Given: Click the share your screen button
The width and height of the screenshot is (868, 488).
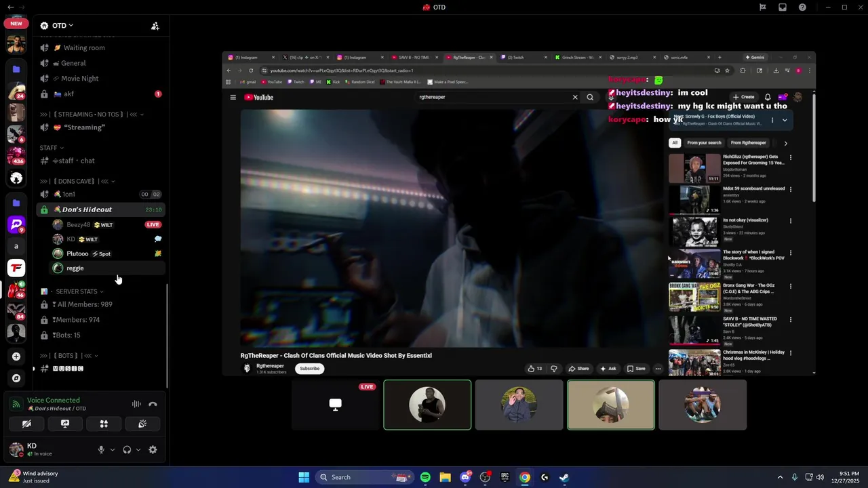Looking at the screenshot, I should (x=65, y=424).
